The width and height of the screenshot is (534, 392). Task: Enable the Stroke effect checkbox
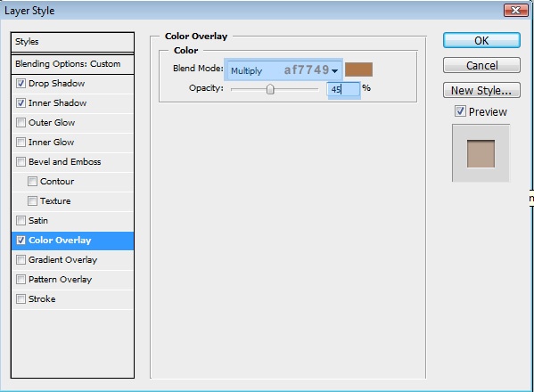tap(21, 298)
